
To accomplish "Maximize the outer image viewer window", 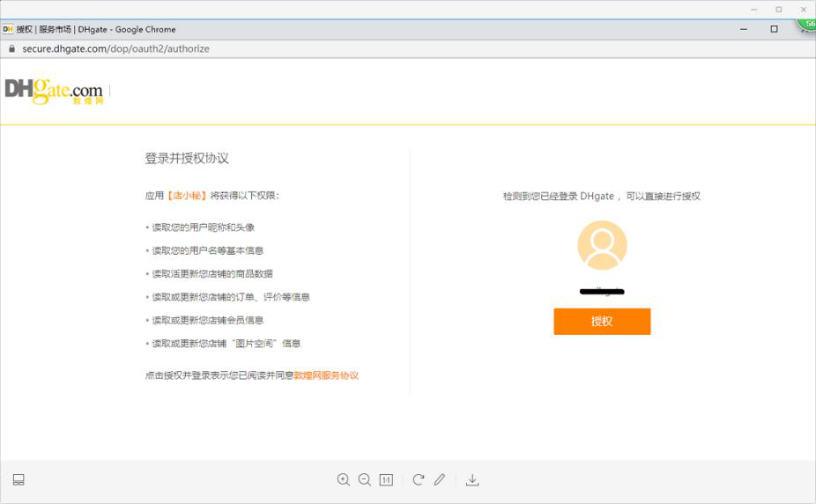I will pos(778,10).
